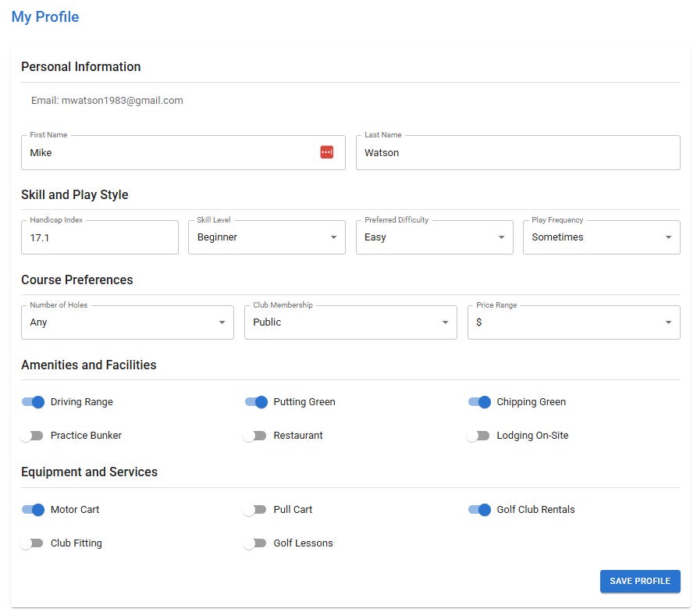Turn on Lodging On-Site switch
Image resolution: width=697 pixels, height=616 pixels.
coord(478,436)
